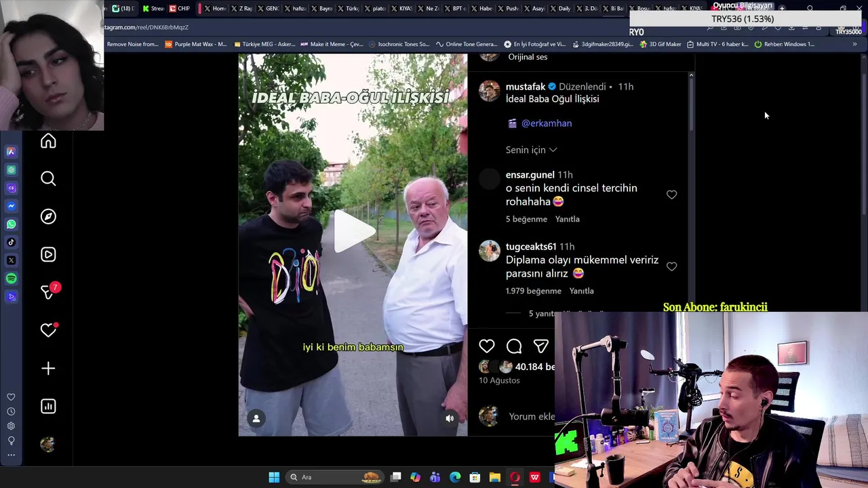Click the reel comment bubble icon
Viewport: 868px width, 488px height.
coord(514,346)
